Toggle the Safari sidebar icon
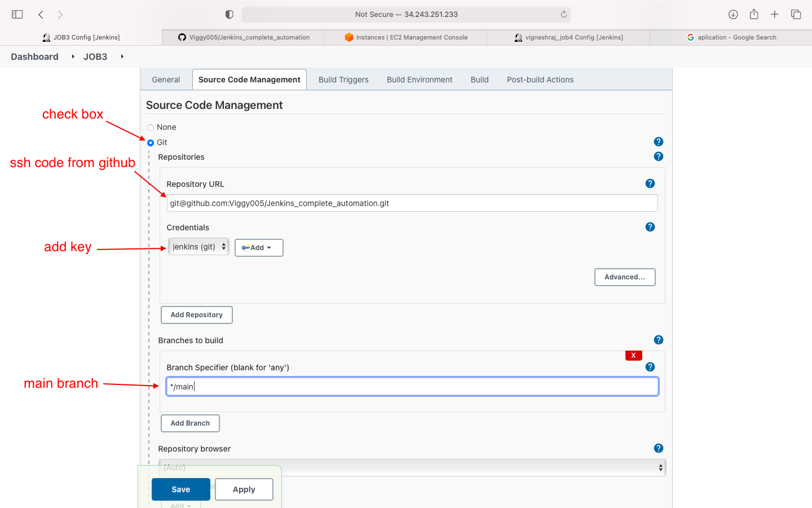This screenshot has height=508, width=812. pyautogui.click(x=17, y=14)
